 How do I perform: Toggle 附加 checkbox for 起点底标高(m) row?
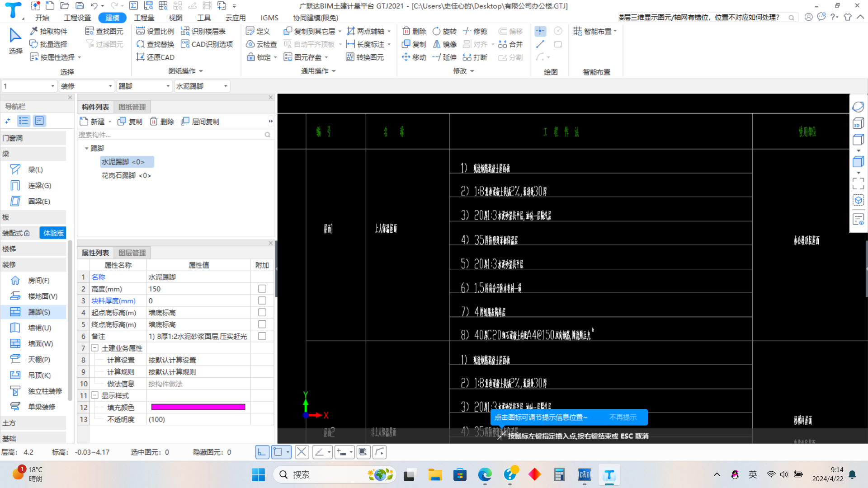(x=262, y=312)
